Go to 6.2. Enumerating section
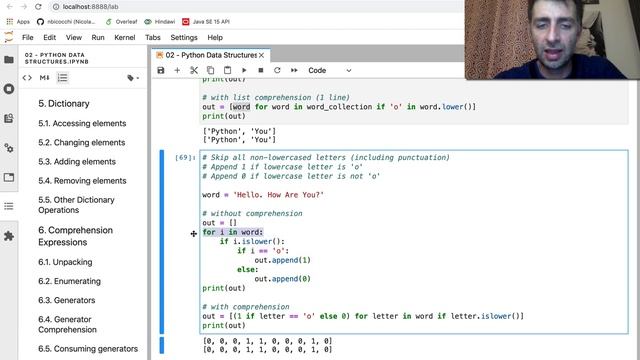The height and width of the screenshot is (360, 640). coord(69,281)
